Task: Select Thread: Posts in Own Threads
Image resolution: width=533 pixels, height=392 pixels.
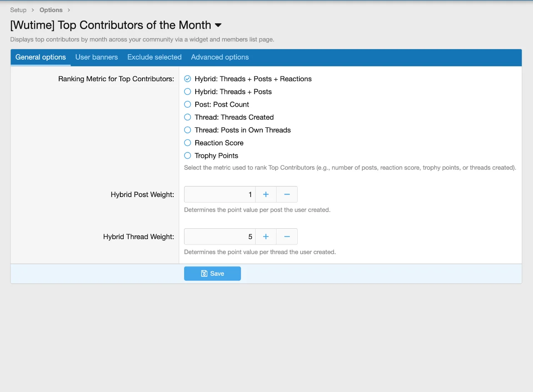Action: tap(188, 130)
